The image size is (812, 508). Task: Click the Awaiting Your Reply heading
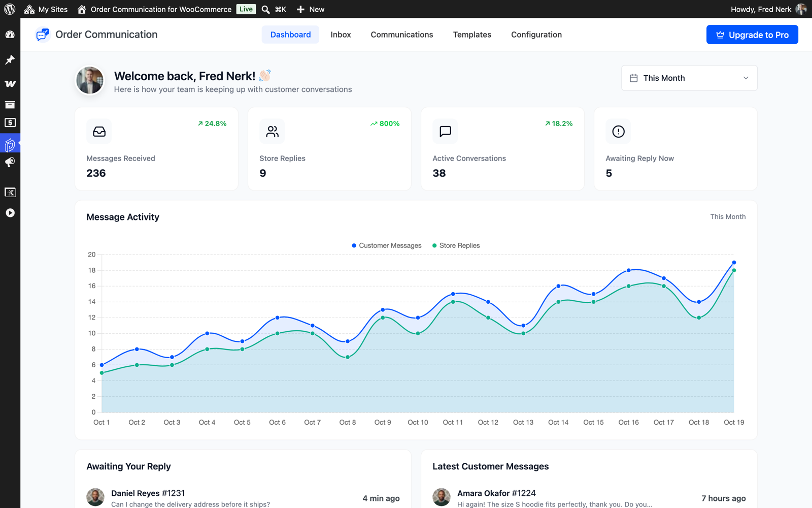[x=128, y=466]
